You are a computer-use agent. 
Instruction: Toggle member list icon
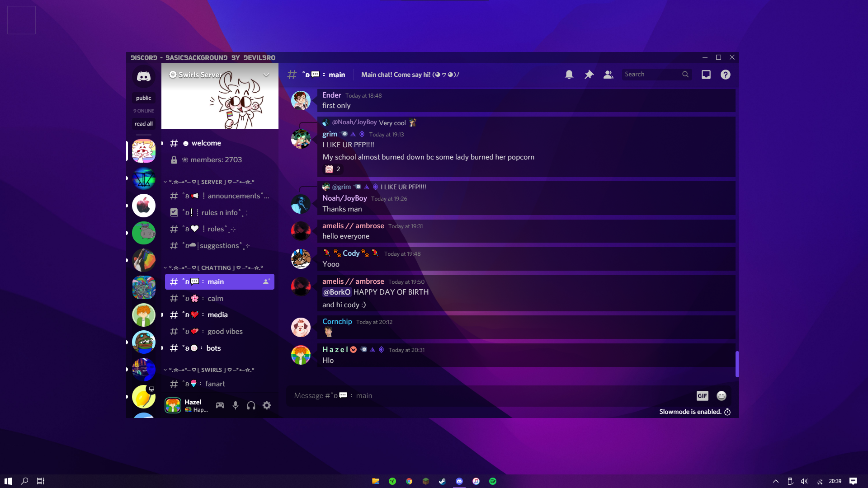609,75
